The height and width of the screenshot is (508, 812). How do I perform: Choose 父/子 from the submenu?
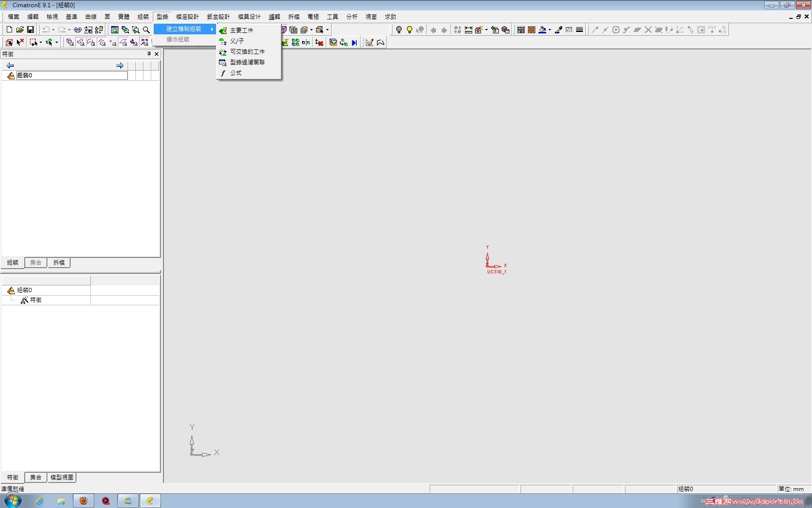248,41
